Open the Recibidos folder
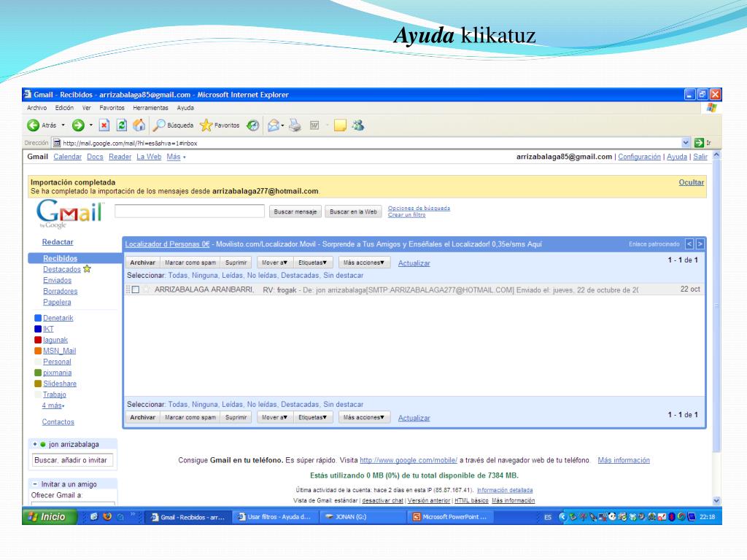The image size is (747, 560). point(60,258)
